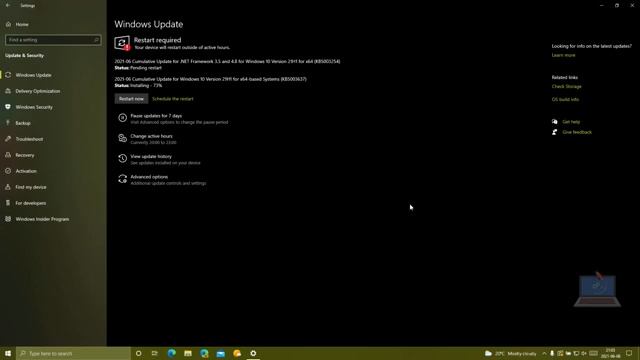Show hidden system tray icons
The width and height of the screenshot is (640, 360).
(x=544, y=353)
